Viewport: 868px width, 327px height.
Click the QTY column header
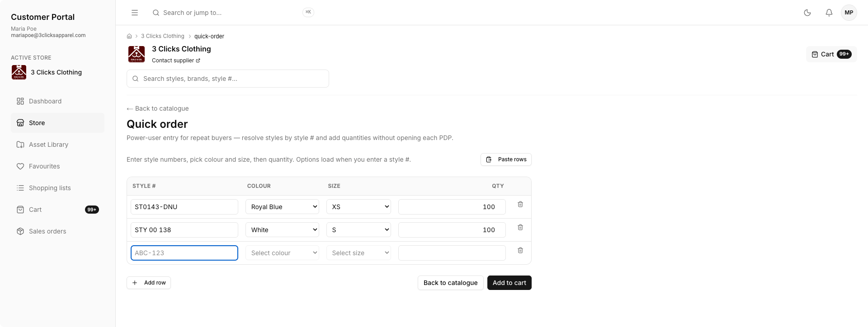[498, 186]
